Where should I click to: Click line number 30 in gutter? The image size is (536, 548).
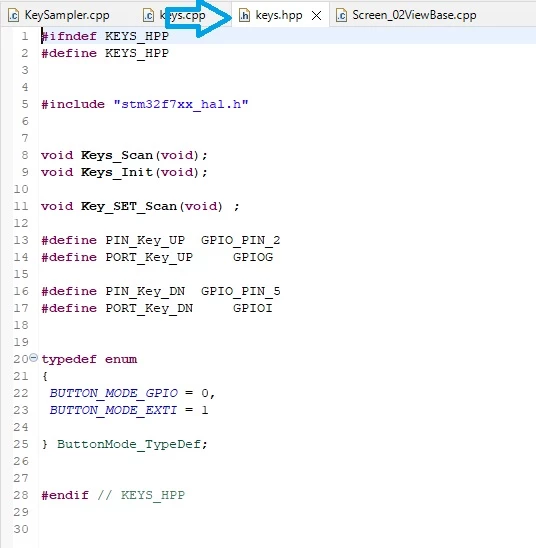[x=21, y=529]
